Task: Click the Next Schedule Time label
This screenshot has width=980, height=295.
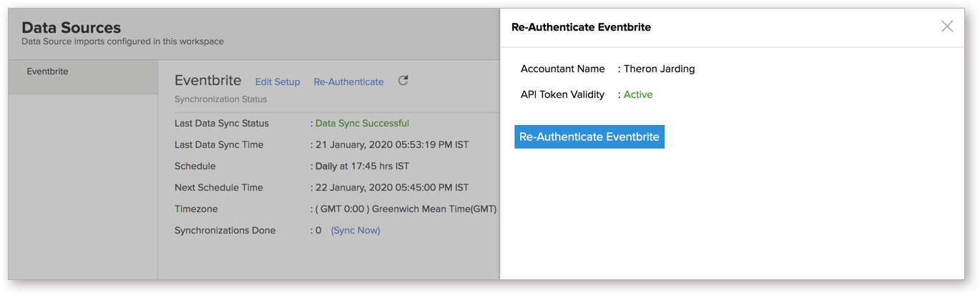Action: tap(219, 187)
